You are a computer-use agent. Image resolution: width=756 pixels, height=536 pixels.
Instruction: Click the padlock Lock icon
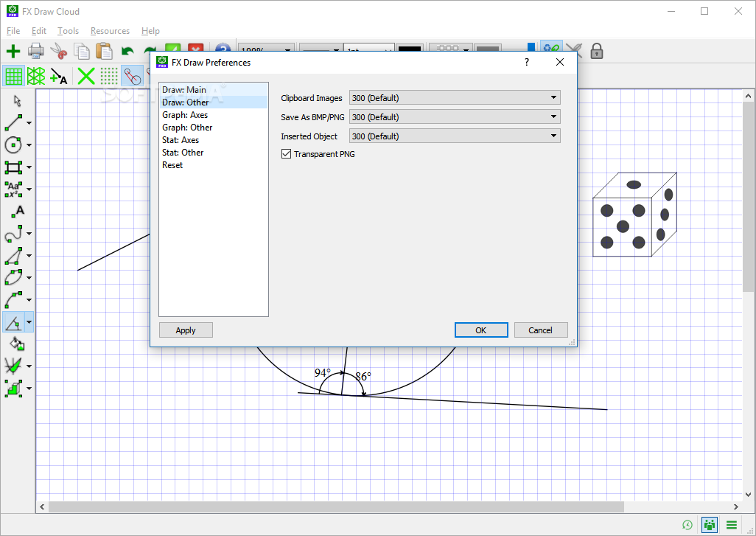point(597,50)
